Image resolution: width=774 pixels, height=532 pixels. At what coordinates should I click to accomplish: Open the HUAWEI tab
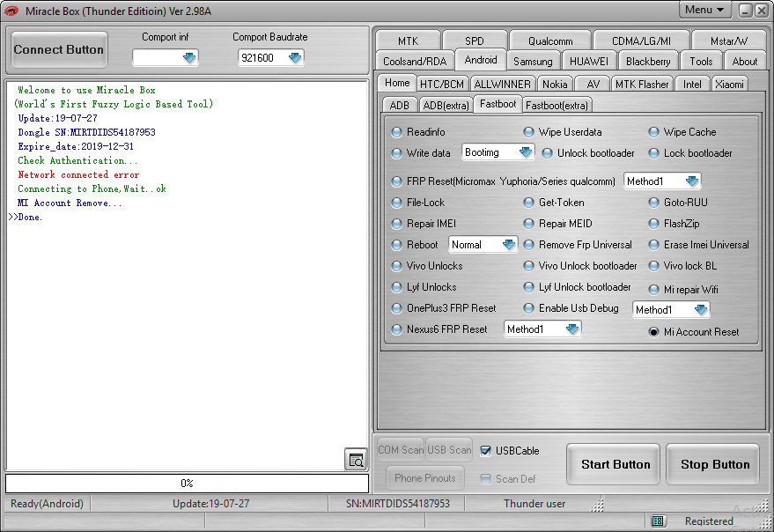(x=588, y=62)
